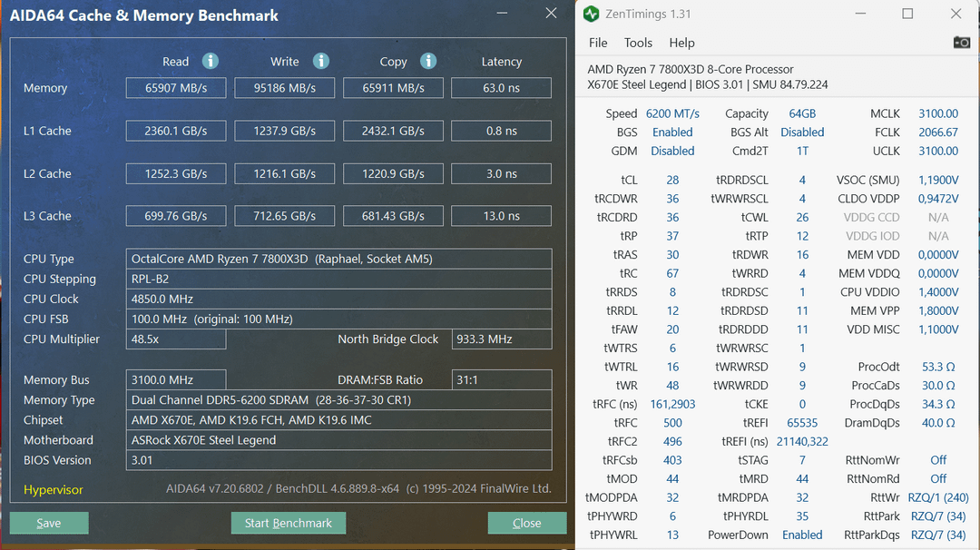Open the File menu in ZenTimings
Screen dimensions: 980x550
pos(598,43)
